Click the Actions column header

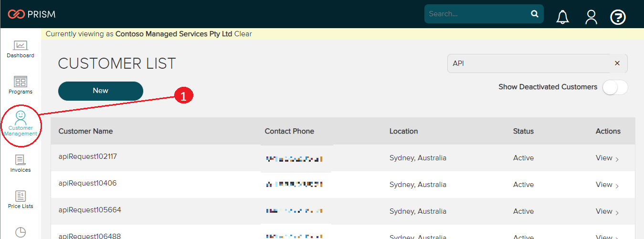click(608, 131)
